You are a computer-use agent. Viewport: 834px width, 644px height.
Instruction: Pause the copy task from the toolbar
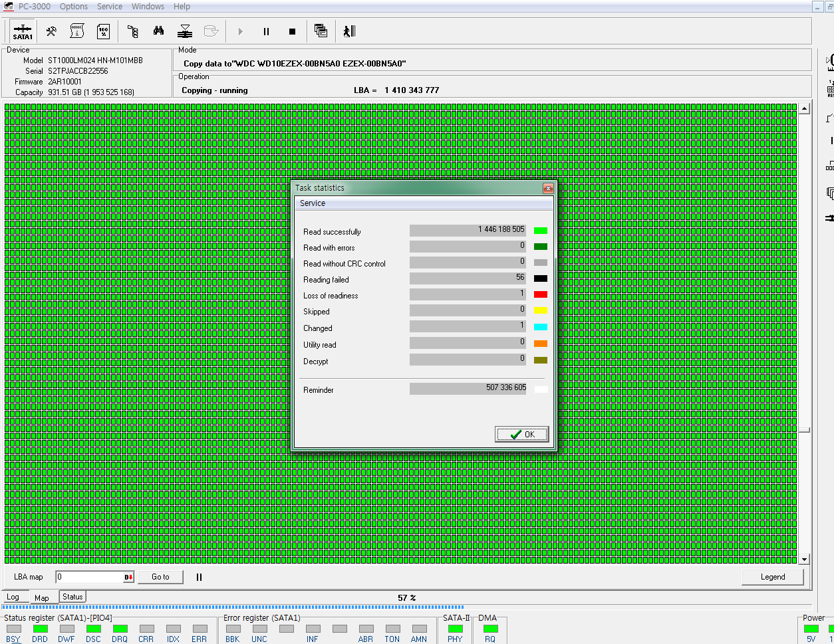pyautogui.click(x=266, y=31)
